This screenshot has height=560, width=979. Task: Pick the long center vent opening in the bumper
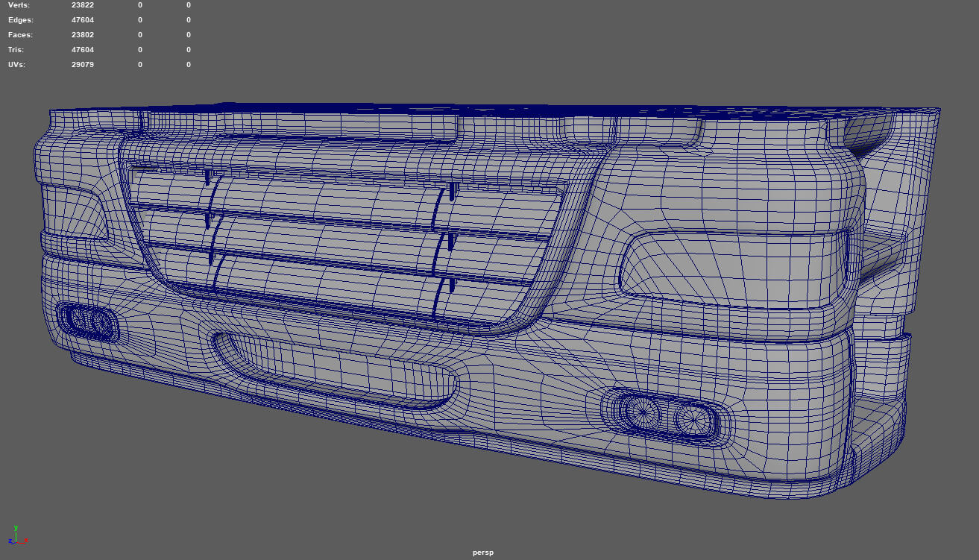336,371
